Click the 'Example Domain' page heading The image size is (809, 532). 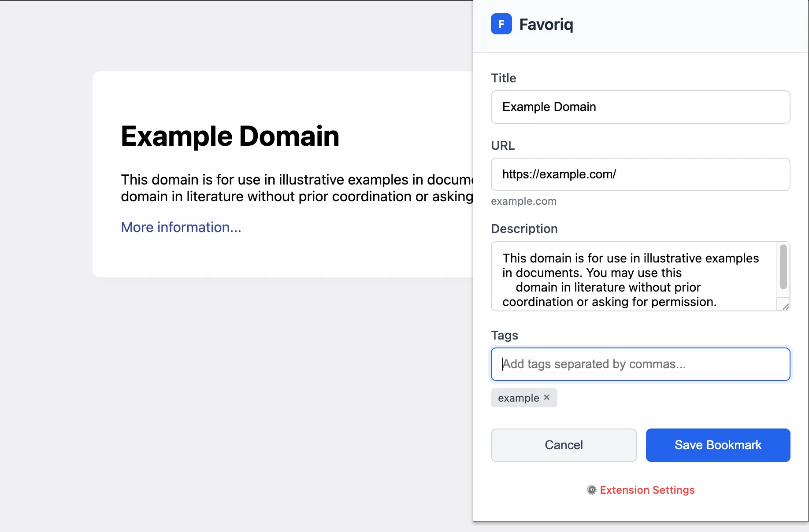(230, 136)
